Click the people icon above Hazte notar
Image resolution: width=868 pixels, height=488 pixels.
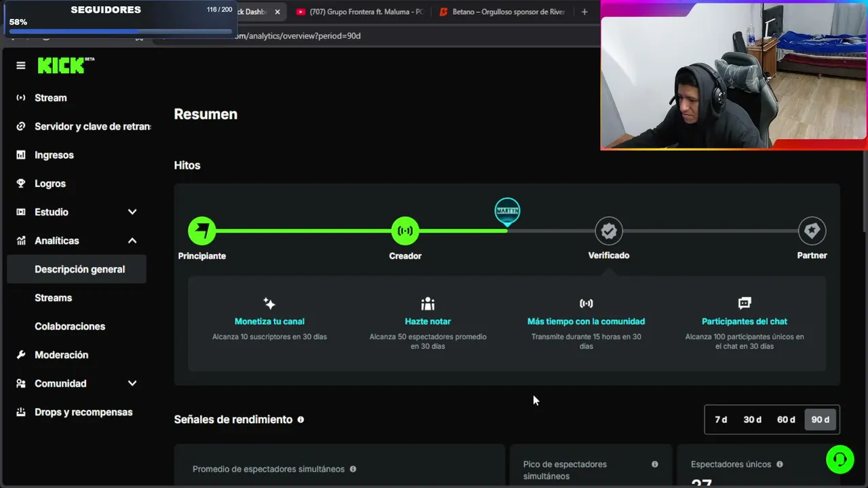click(x=428, y=303)
